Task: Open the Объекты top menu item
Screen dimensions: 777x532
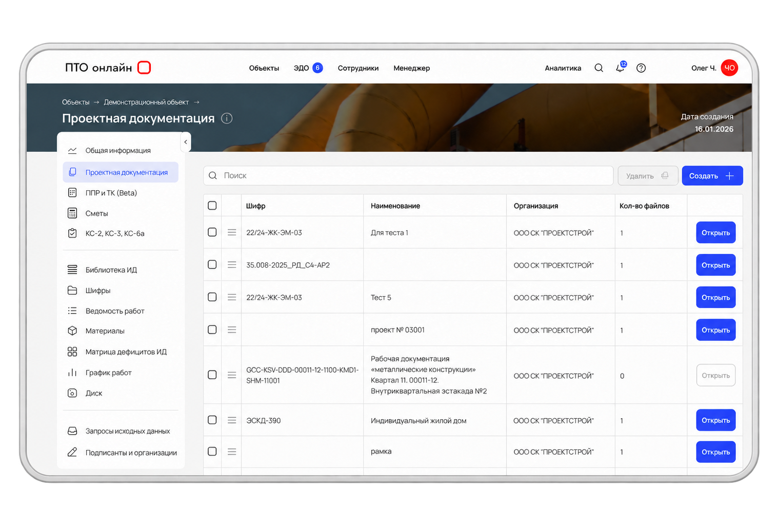Action: coord(264,68)
